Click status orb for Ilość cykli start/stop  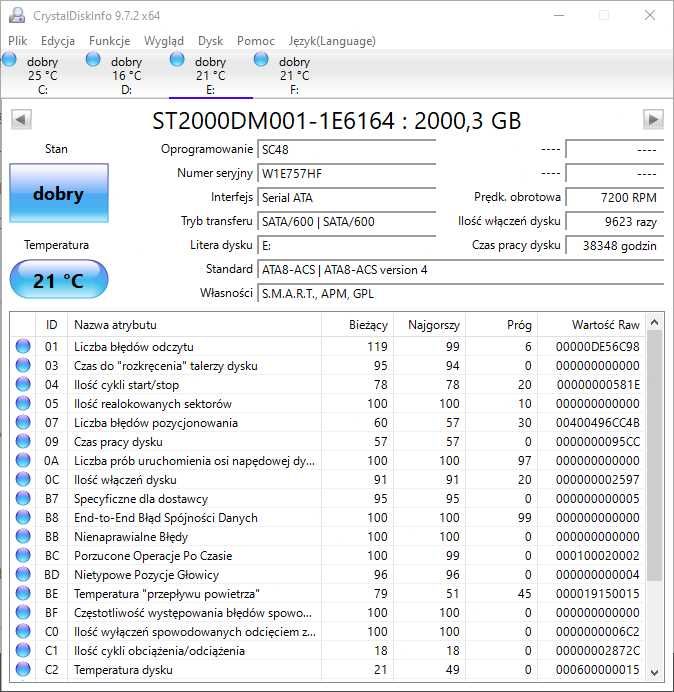point(23,384)
